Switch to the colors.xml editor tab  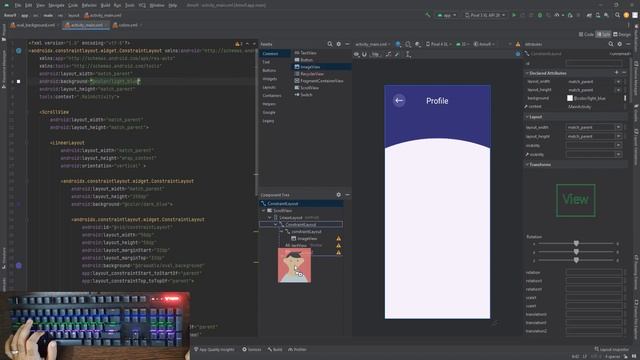(128, 25)
